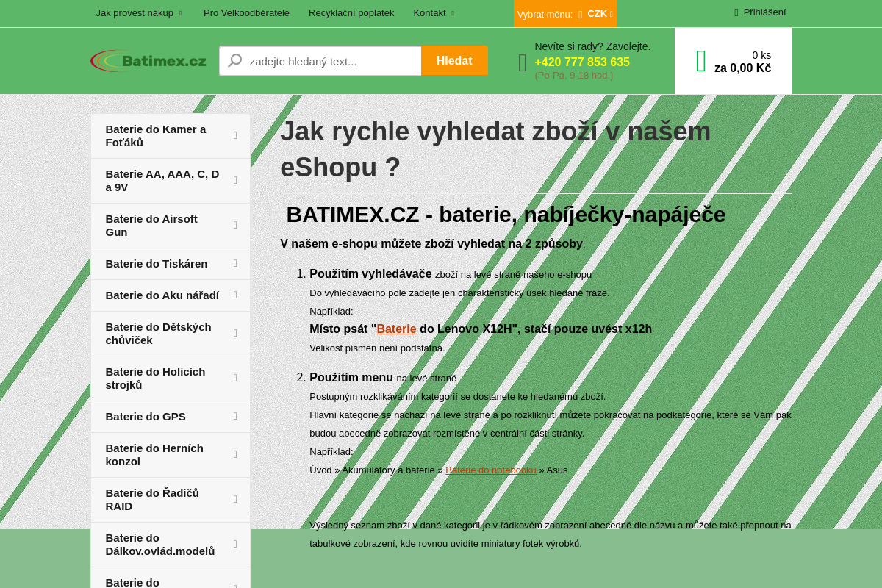This screenshot has height=588, width=882.
Task: Open the 'Baterie do notebooku' link
Action: [x=491, y=470]
